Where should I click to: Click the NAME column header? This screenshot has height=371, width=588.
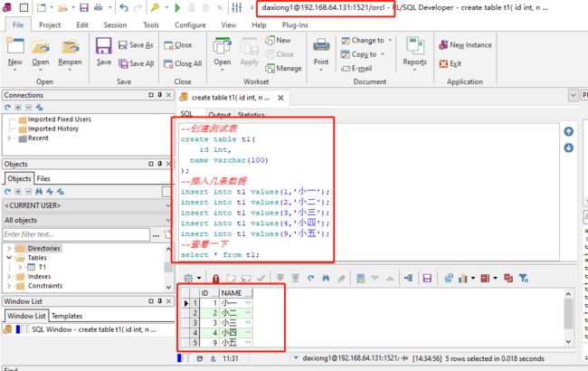coord(236,293)
